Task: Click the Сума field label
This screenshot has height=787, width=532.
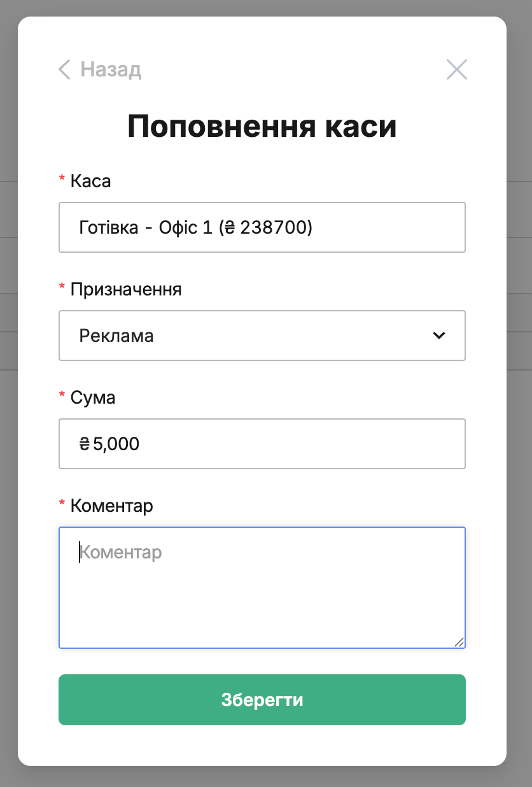Action: (93, 398)
